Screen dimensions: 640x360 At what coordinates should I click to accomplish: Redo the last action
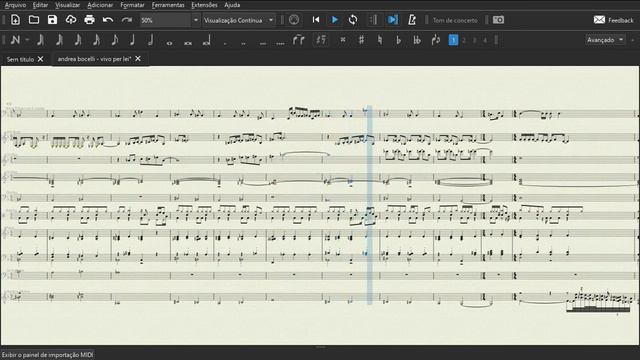(127, 20)
